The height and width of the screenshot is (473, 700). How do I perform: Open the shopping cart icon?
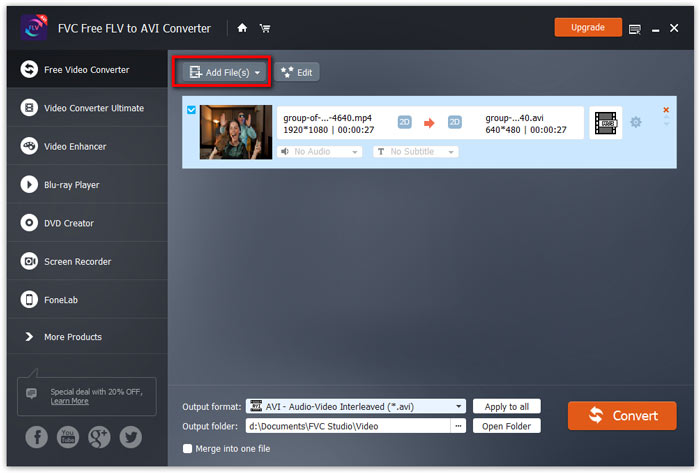265,29
